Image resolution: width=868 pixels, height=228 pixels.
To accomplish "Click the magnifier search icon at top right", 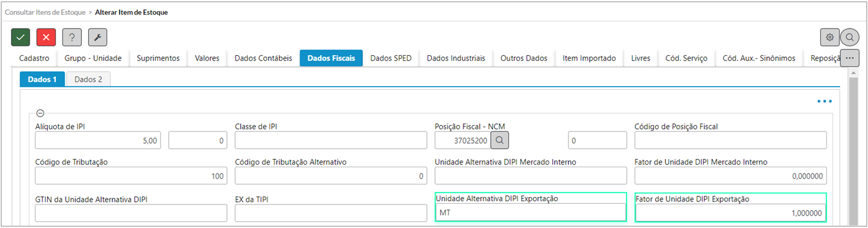I will tap(849, 37).
